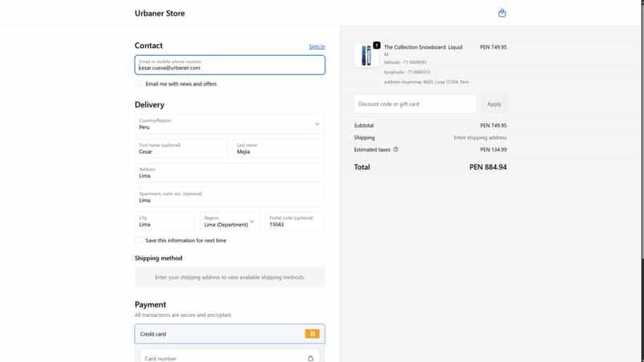Focus the email or mobile phone field
Screen dimensions: 644x362
230,64
